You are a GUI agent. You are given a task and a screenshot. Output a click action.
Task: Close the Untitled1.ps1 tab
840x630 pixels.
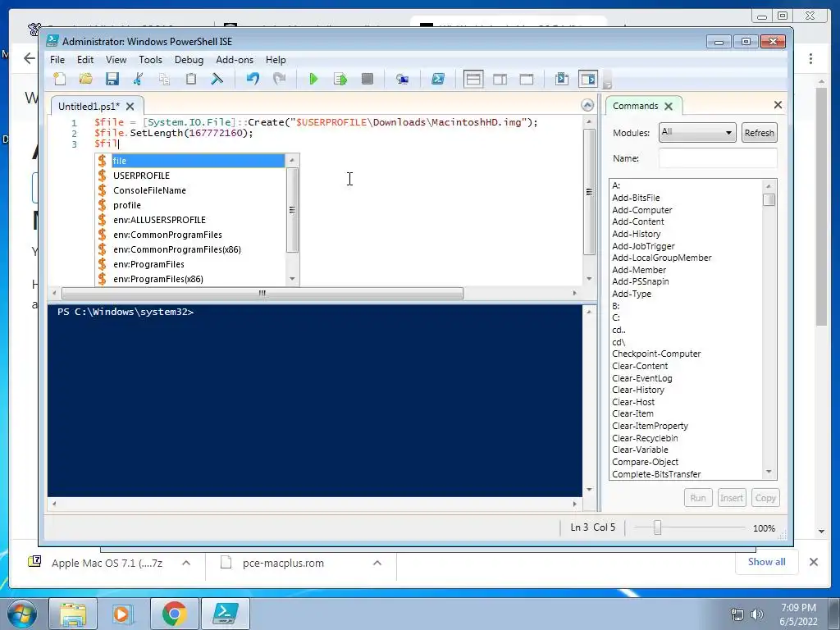click(x=130, y=107)
